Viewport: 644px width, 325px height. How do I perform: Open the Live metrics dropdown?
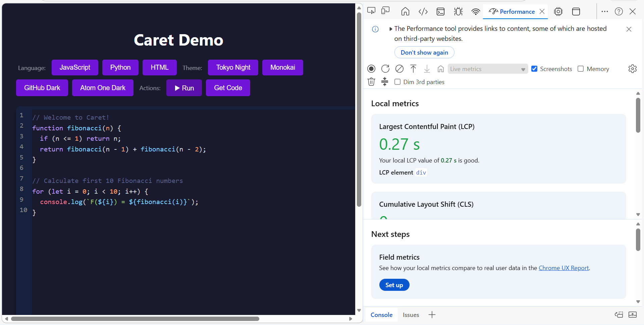pos(487,69)
